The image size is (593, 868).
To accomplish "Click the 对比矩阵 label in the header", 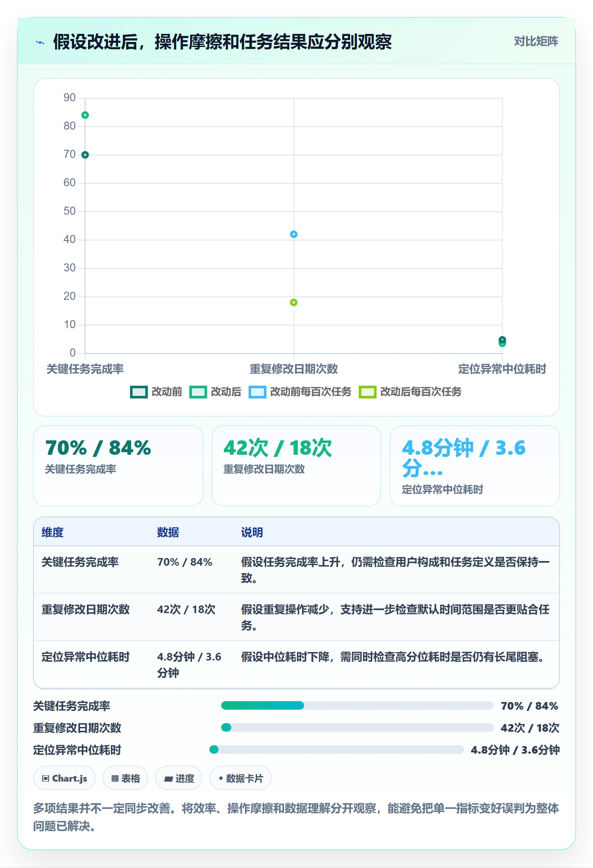I will pos(536,41).
